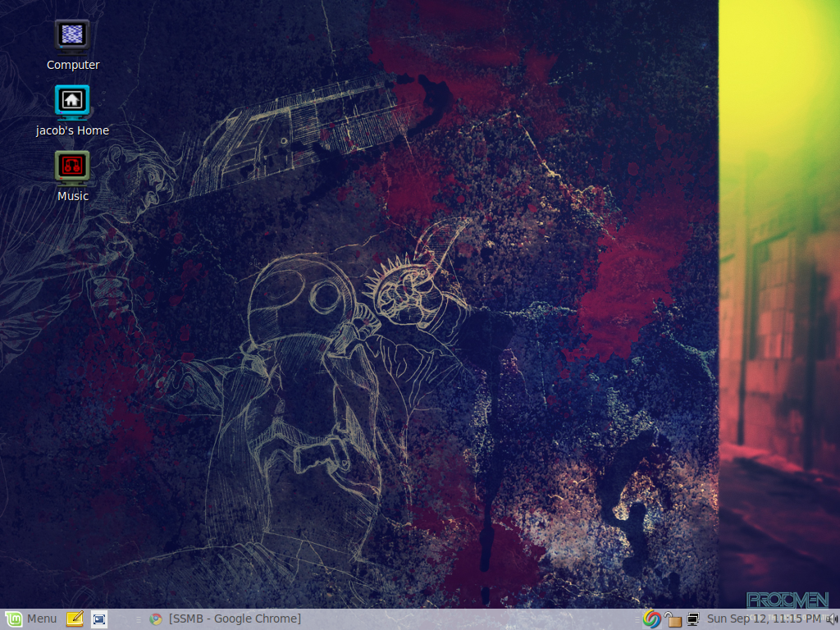Open the Google Desktop swirl tray icon

pyautogui.click(x=652, y=619)
